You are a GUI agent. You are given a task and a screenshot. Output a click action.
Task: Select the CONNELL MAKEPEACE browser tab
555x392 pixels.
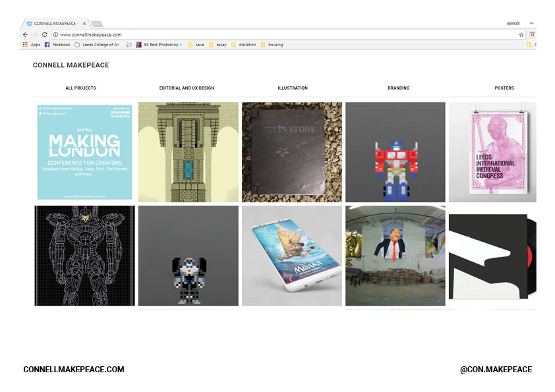click(x=55, y=24)
